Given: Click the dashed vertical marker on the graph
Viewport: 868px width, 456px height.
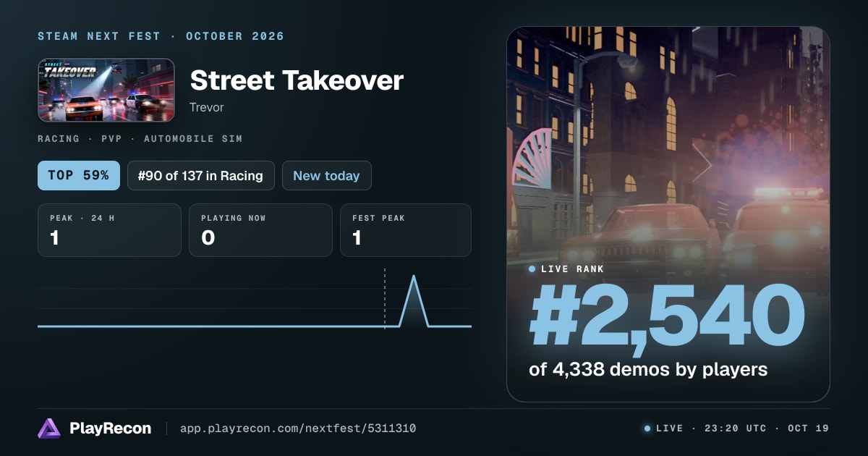Looking at the screenshot, I should (385, 298).
